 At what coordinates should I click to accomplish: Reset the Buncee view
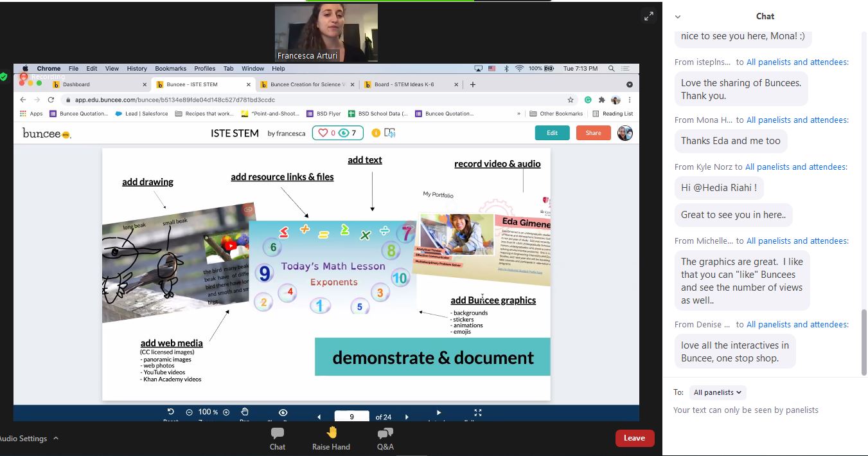pos(170,412)
